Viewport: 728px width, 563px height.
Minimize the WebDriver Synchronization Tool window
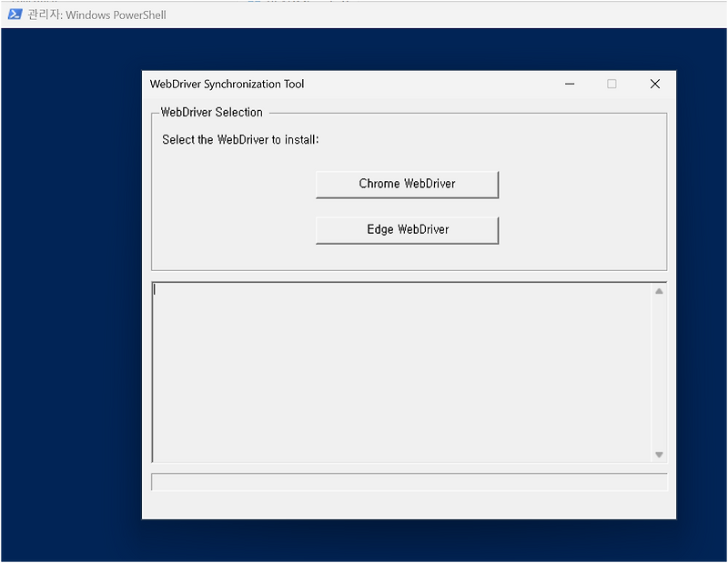click(570, 84)
